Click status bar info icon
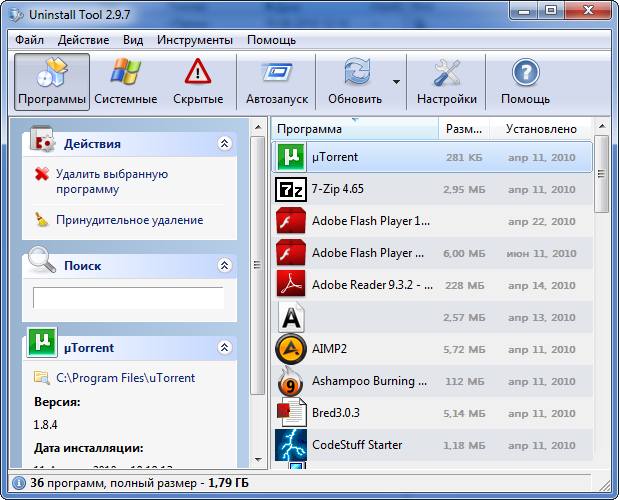 tap(18, 483)
